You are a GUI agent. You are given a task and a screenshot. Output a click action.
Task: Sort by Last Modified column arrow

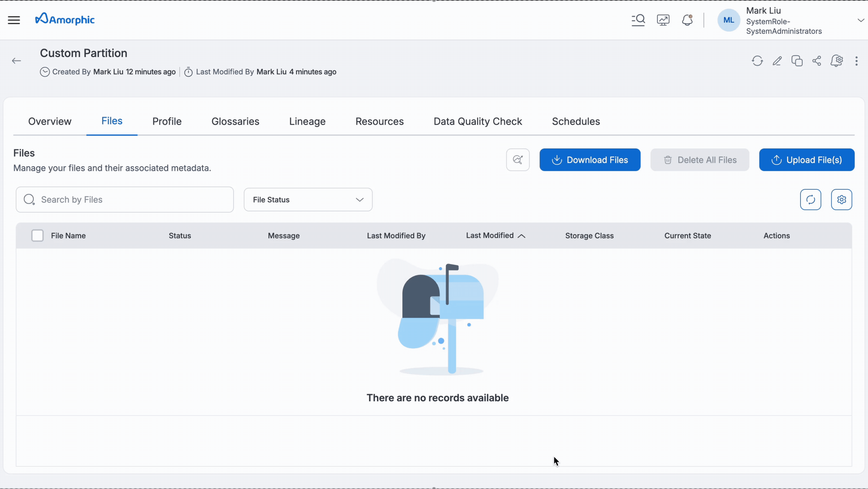pyautogui.click(x=521, y=236)
